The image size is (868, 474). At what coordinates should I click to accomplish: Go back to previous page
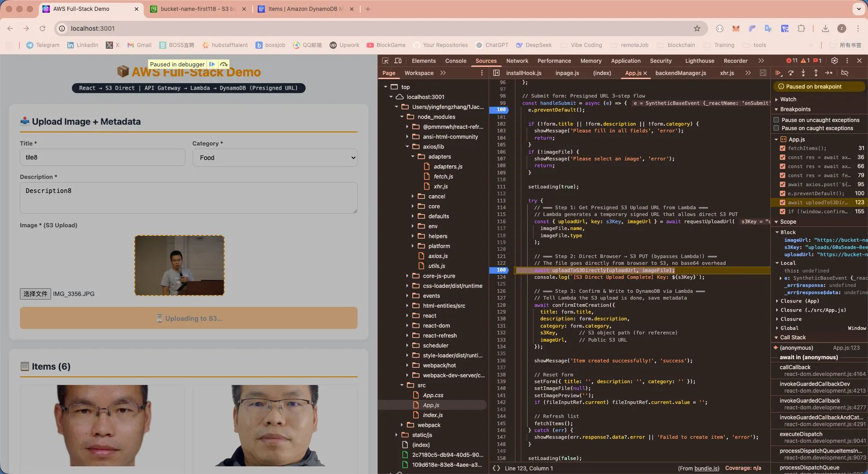(x=10, y=28)
